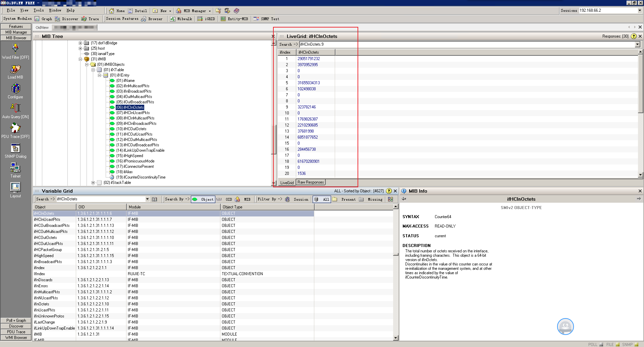644x347 pixels.
Task: Open the Trace module
Action: [90, 19]
